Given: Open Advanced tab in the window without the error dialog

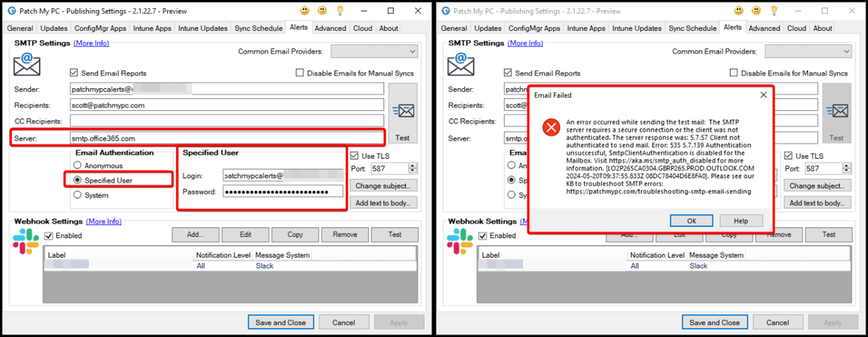Looking at the screenshot, I should pyautogui.click(x=330, y=28).
